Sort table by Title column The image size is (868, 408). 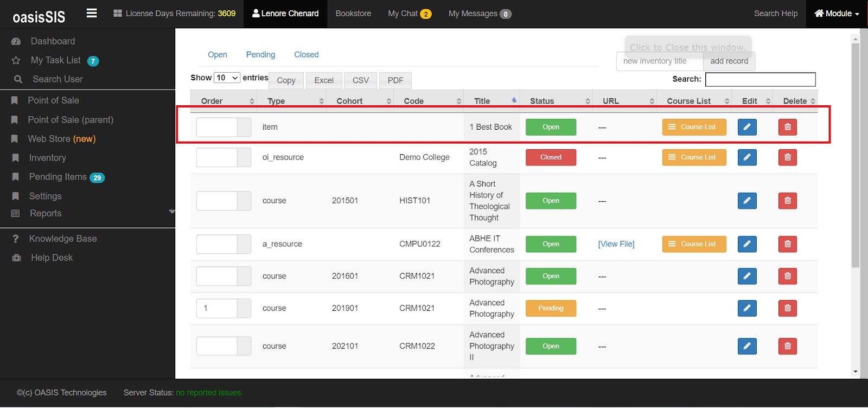pos(492,101)
